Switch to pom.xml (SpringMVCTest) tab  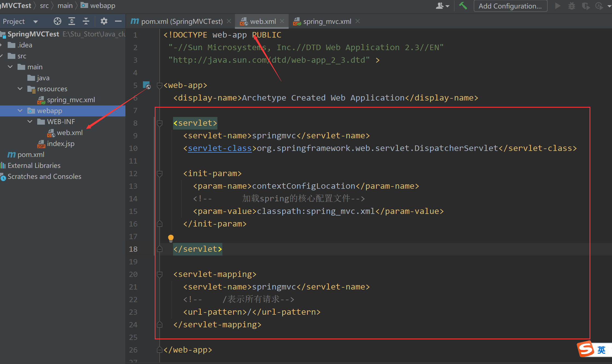(x=182, y=21)
